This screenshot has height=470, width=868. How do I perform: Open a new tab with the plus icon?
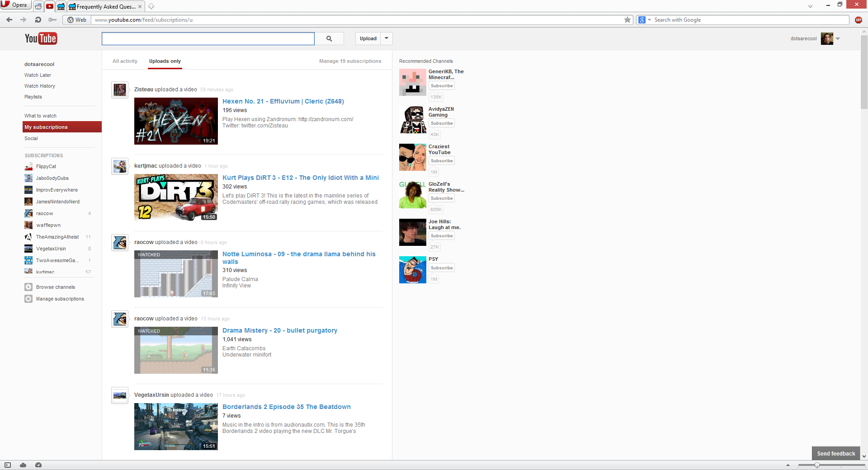pos(151,6)
